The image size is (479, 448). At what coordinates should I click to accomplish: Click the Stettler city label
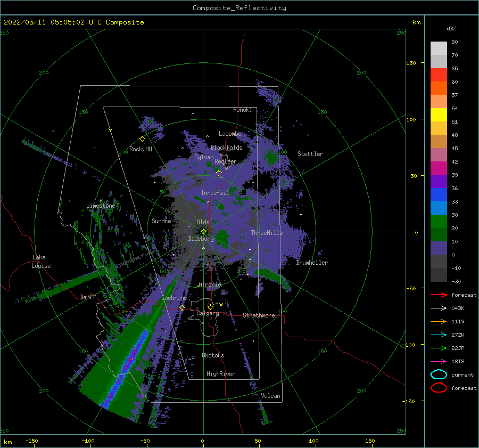[310, 154]
